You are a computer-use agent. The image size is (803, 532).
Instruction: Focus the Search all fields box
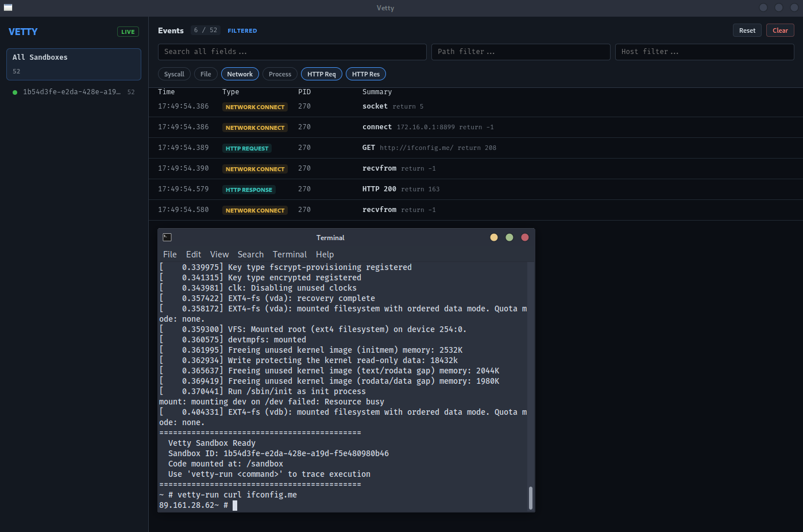coord(292,52)
